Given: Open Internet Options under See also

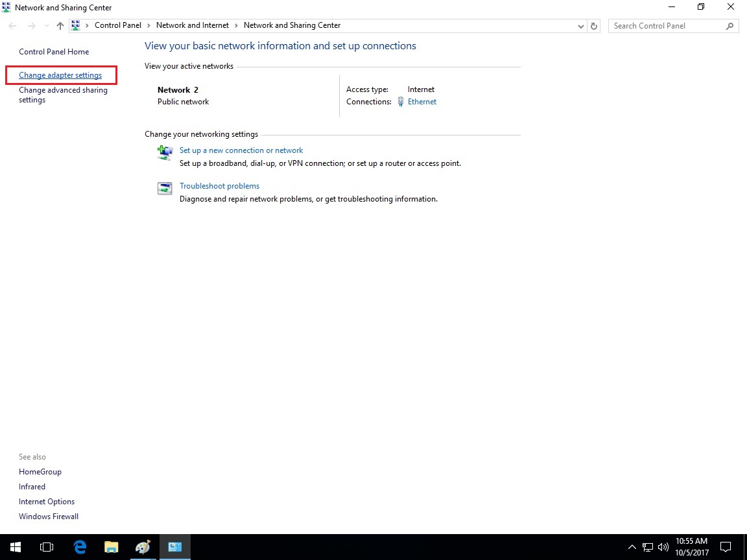Looking at the screenshot, I should tap(47, 502).
